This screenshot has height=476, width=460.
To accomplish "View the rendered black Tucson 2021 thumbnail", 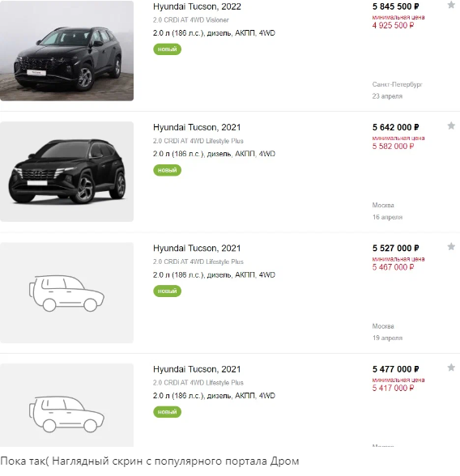I will tap(66, 172).
